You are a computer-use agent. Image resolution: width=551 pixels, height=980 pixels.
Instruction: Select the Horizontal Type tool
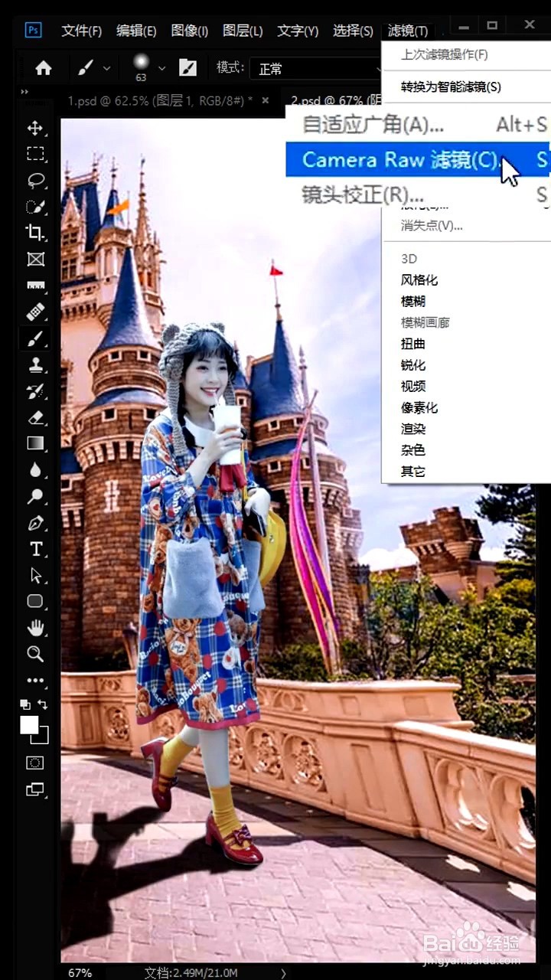tap(35, 549)
